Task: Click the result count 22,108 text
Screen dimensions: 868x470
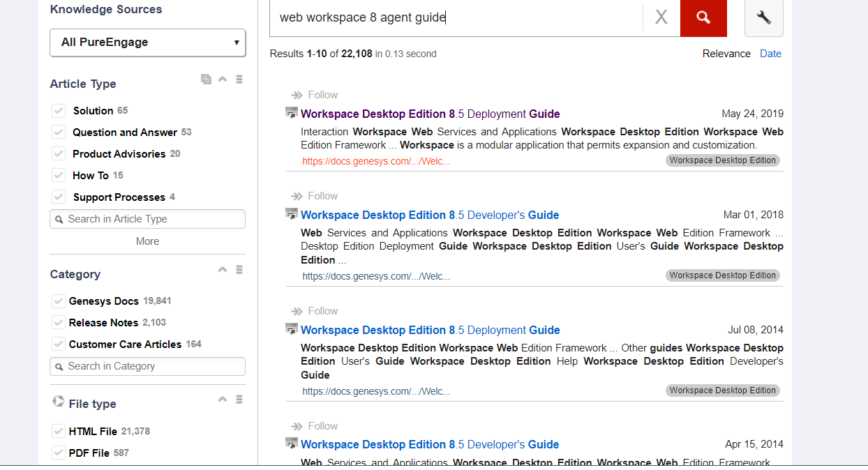Action: (x=357, y=54)
